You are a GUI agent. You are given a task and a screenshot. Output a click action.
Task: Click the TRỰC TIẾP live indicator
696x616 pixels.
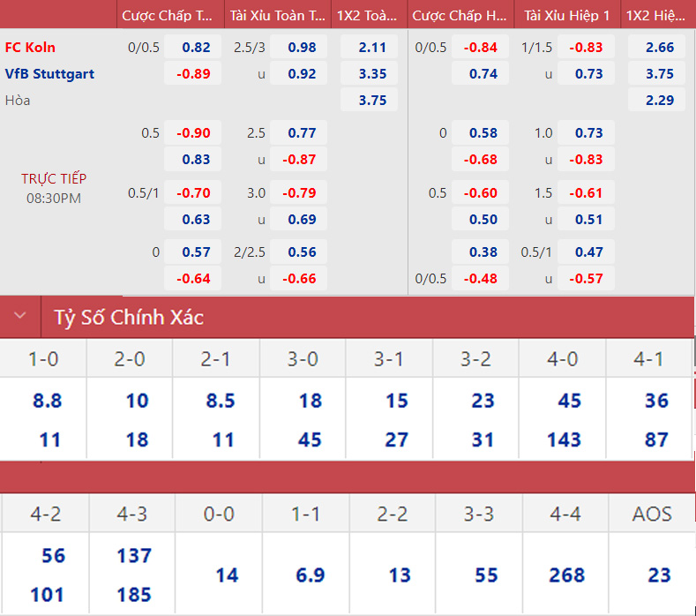click(54, 178)
